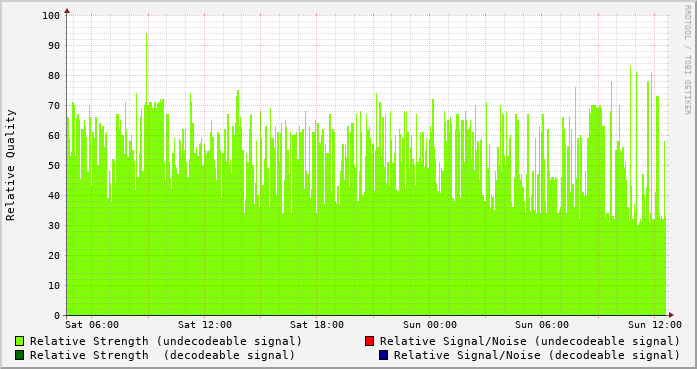The image size is (697, 369).
Task: Click the light green undecodeable strength swatch
Action: (20, 341)
